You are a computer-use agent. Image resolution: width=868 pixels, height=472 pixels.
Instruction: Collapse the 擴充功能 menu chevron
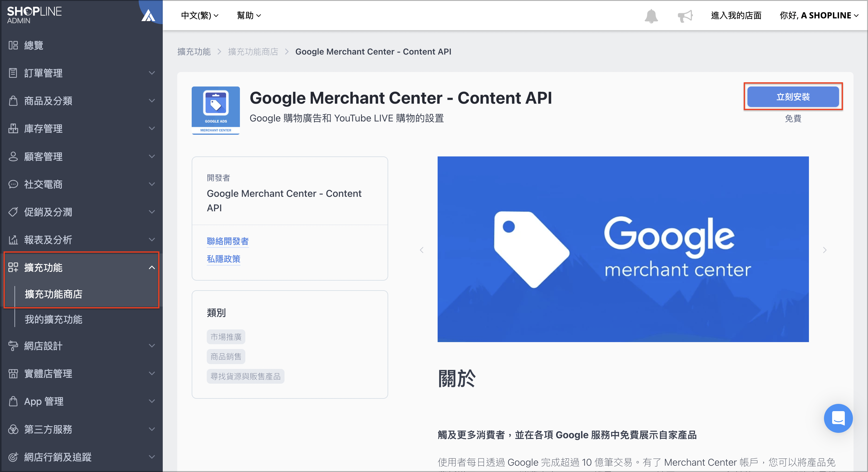point(152,267)
